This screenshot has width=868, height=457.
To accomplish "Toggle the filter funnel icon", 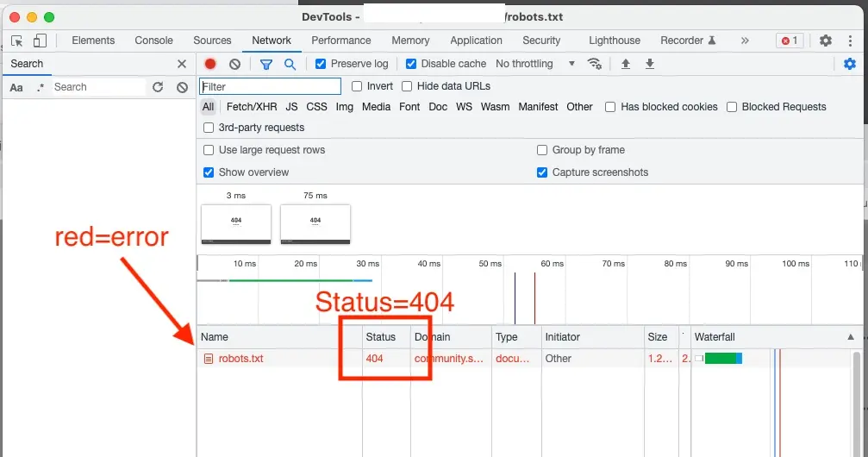I will coord(266,65).
